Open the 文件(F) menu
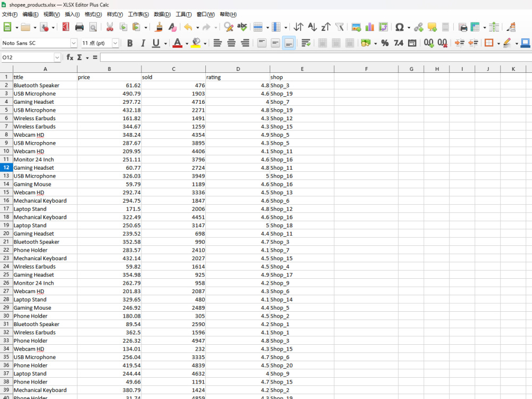Image resolution: width=532 pixels, height=399 pixels. 10,14
